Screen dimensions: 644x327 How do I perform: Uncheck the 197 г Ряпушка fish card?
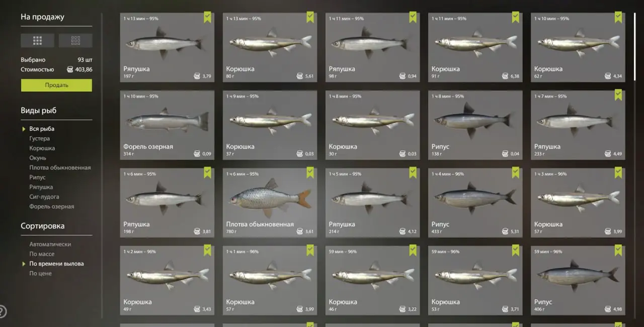[x=207, y=17]
